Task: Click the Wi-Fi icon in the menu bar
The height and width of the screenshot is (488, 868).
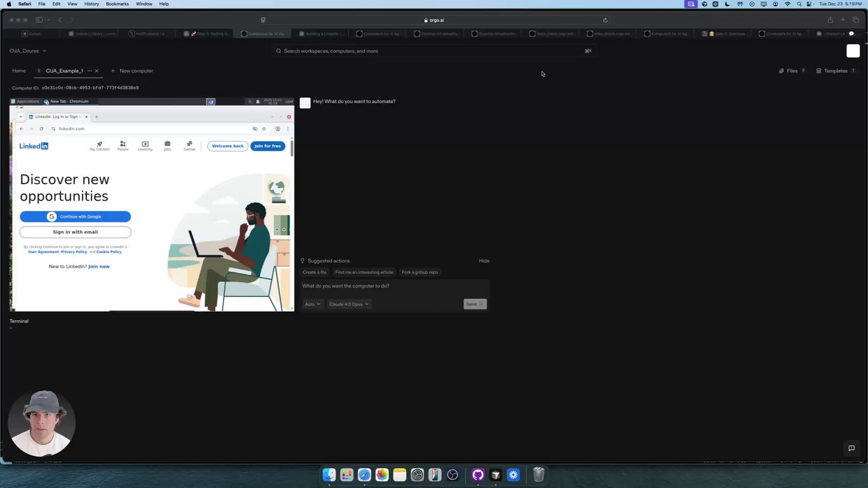Action: coord(787,4)
